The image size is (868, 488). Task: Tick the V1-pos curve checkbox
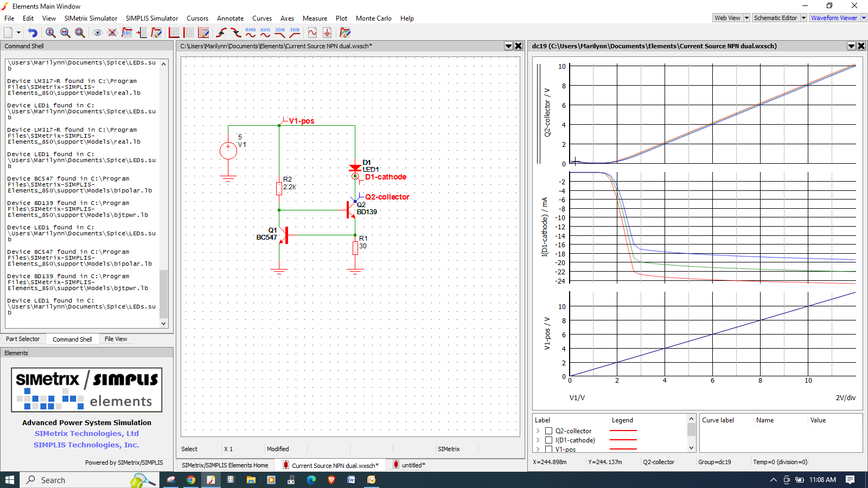point(548,450)
